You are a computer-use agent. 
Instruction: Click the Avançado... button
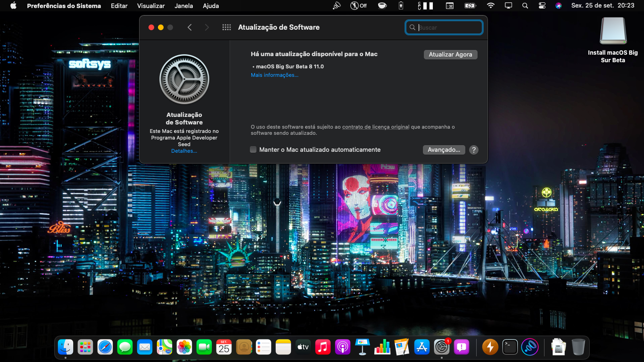tap(444, 150)
